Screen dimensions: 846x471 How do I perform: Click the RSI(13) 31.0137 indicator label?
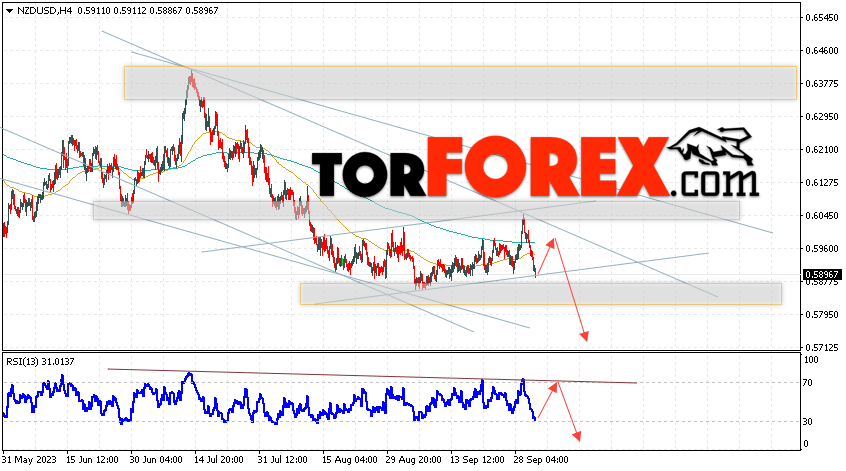click(x=40, y=361)
